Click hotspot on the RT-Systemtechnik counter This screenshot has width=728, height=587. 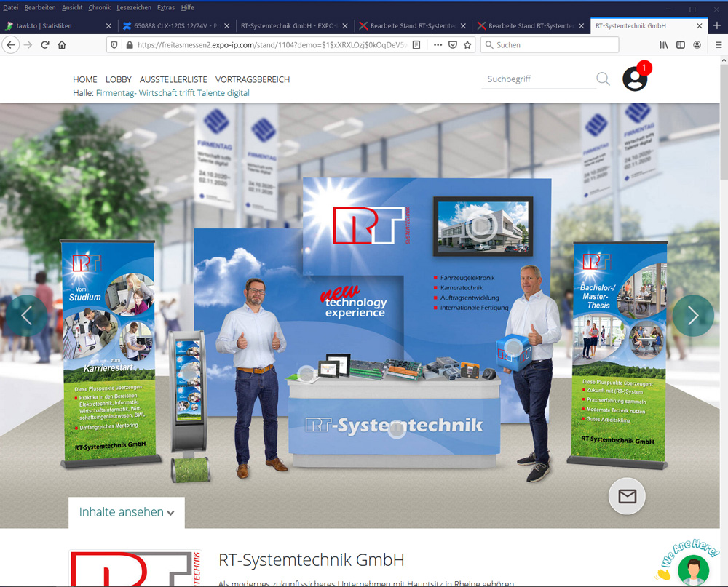point(397,429)
